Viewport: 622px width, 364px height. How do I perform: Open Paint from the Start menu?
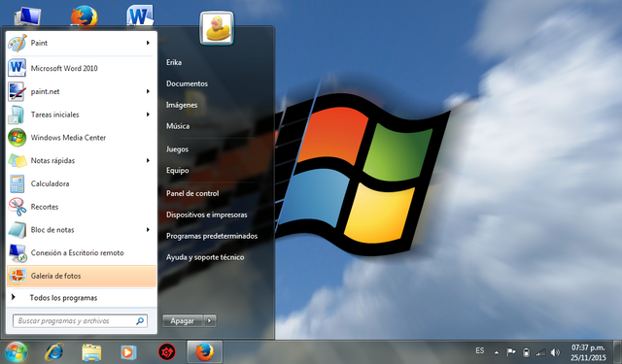(x=82, y=43)
